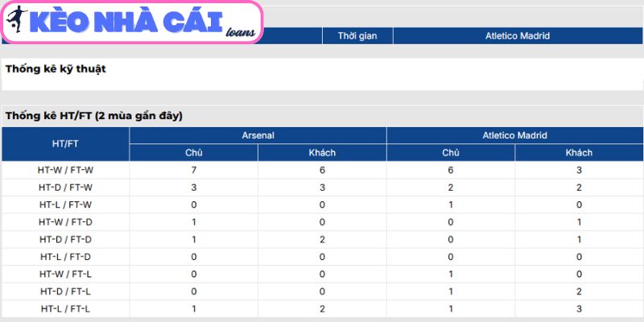The width and height of the screenshot is (644, 322).
Task: Click Arsenal's Chủ sub-header
Action: coord(193,153)
